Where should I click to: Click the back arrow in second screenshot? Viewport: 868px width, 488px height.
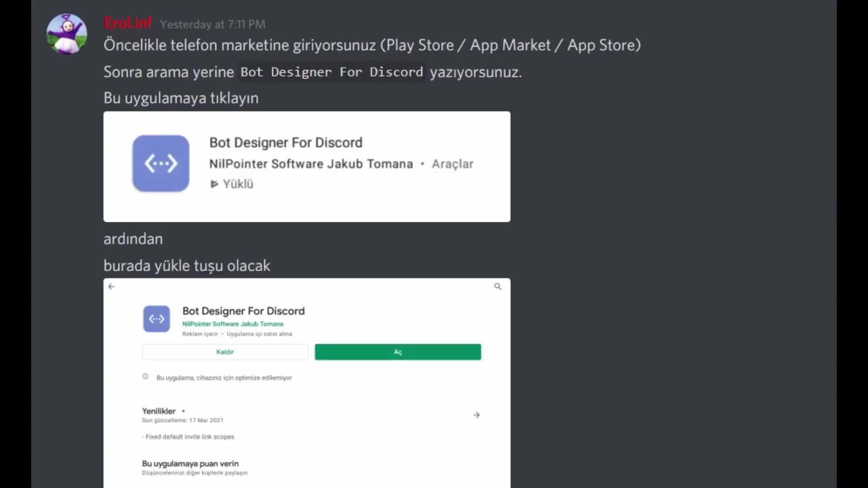(112, 286)
